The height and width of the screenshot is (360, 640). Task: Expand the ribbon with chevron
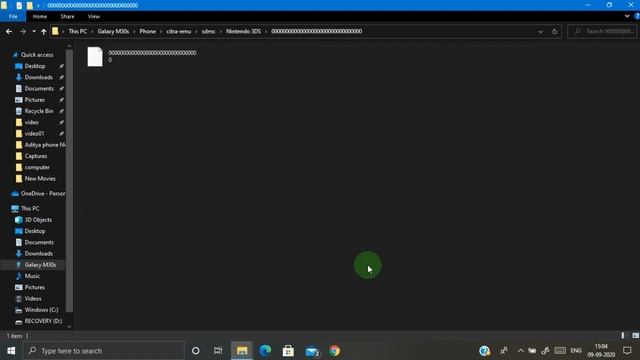(x=627, y=16)
